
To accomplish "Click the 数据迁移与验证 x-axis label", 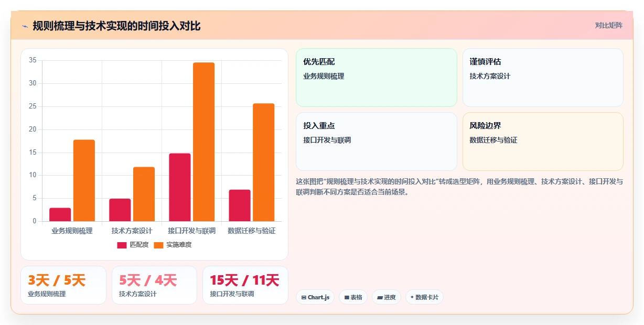I will click(x=252, y=231).
